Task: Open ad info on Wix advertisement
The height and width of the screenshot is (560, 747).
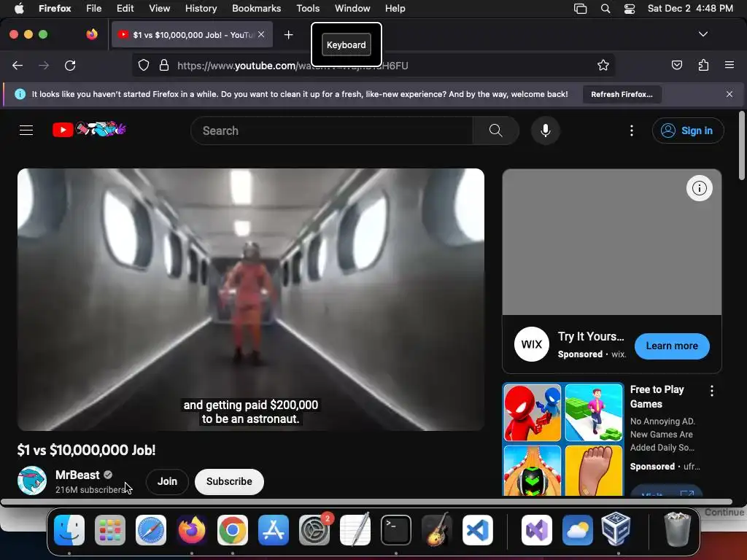Action: click(x=699, y=188)
